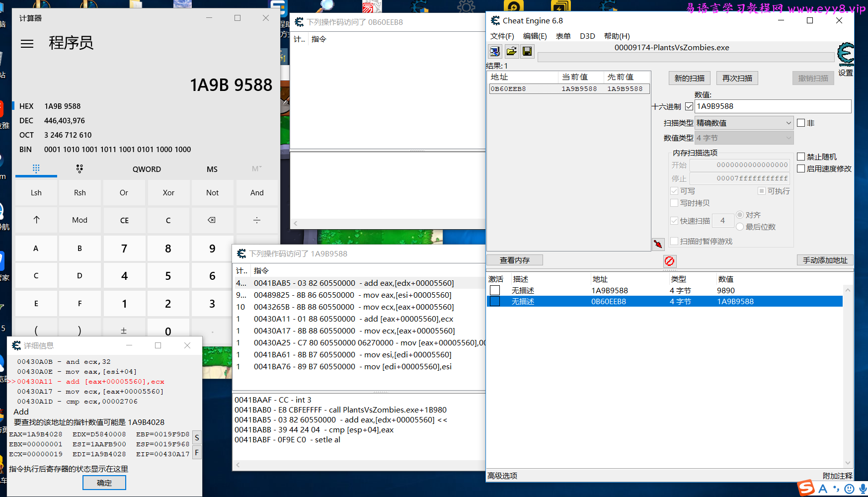Toggle 扫描时暂停游戏 checkbox
The image size is (868, 497).
[674, 241]
